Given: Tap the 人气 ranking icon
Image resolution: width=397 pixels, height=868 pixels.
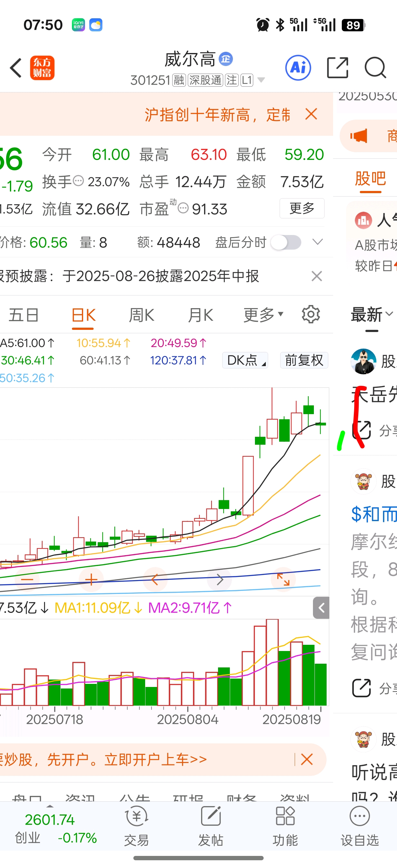Looking at the screenshot, I should [363, 220].
